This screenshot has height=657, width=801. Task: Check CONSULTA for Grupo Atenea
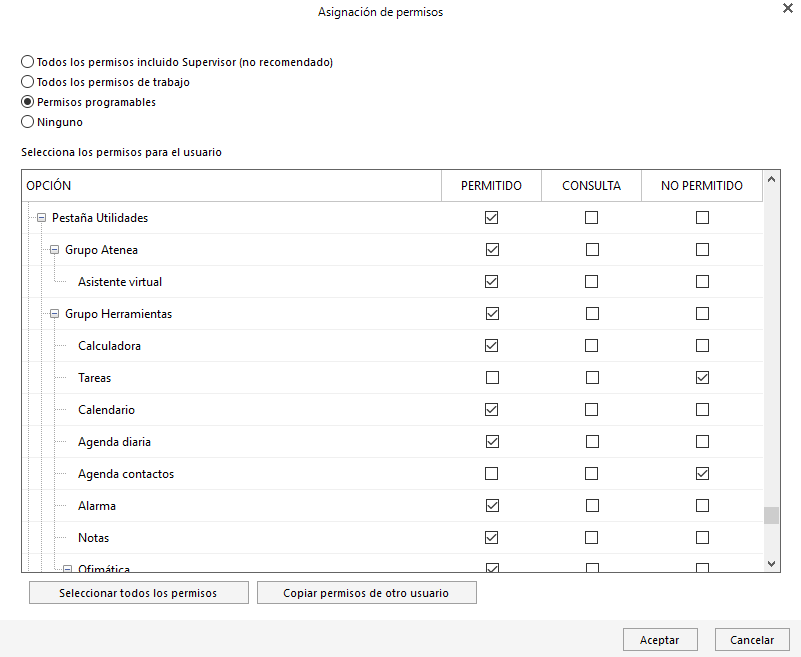pos(593,250)
